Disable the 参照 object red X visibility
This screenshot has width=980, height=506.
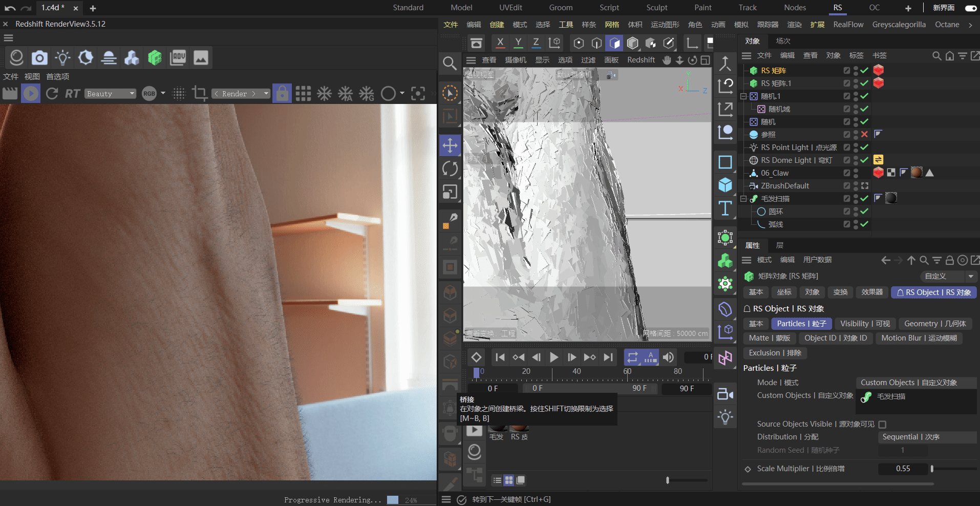click(x=864, y=134)
